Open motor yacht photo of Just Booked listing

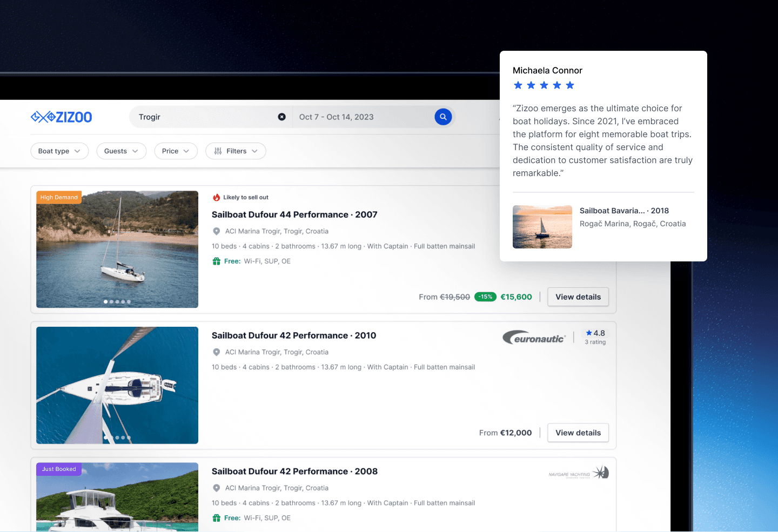coord(117,497)
